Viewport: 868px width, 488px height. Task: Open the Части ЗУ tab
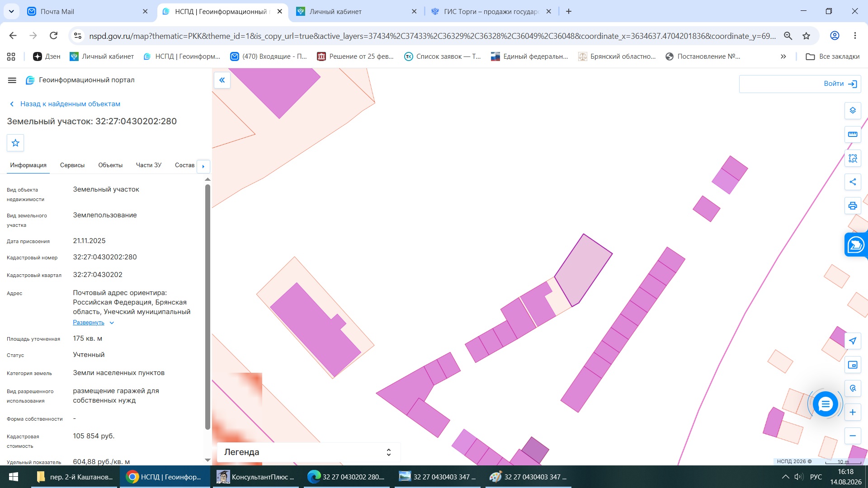(149, 165)
